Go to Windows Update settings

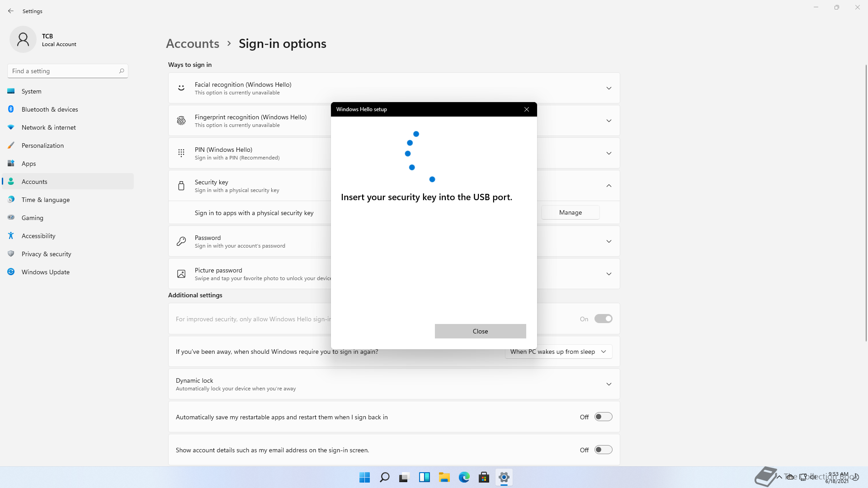tap(68, 272)
